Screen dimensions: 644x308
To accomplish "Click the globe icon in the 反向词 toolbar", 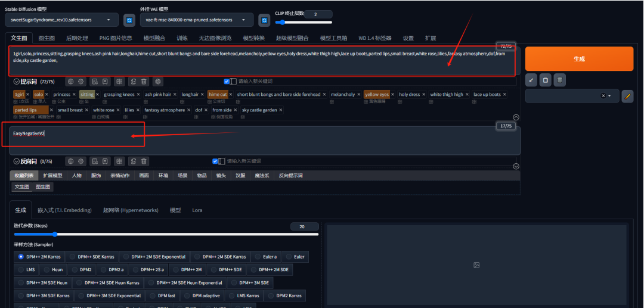I will (70, 161).
